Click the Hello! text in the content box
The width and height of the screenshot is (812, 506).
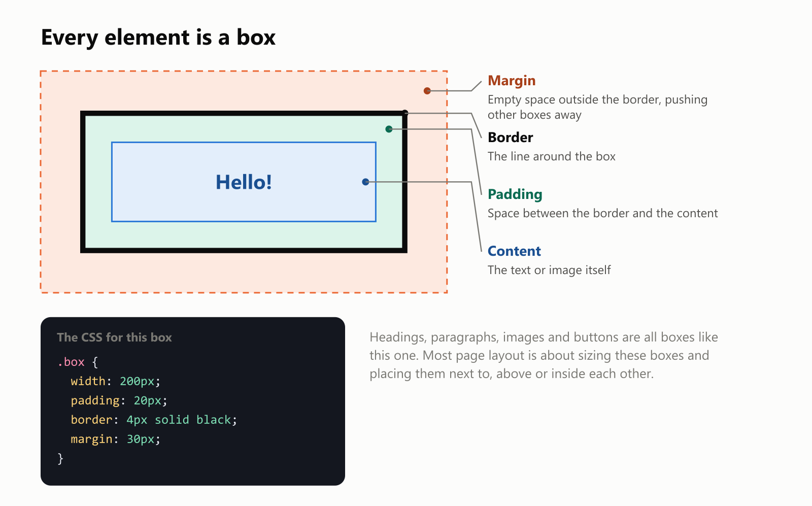click(x=244, y=182)
